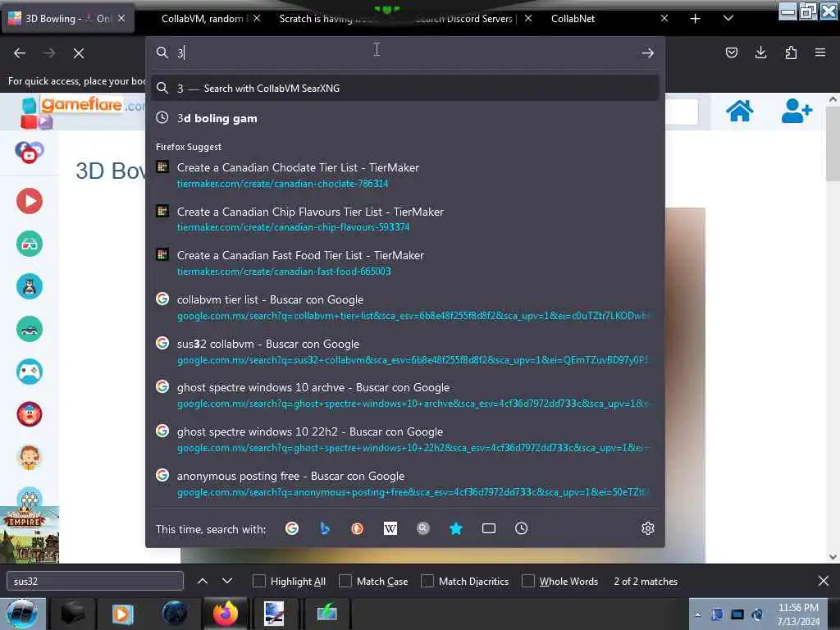Screen dimensions: 840x630
Task: Enable the Highlight All checkbox
Action: pos(258,582)
